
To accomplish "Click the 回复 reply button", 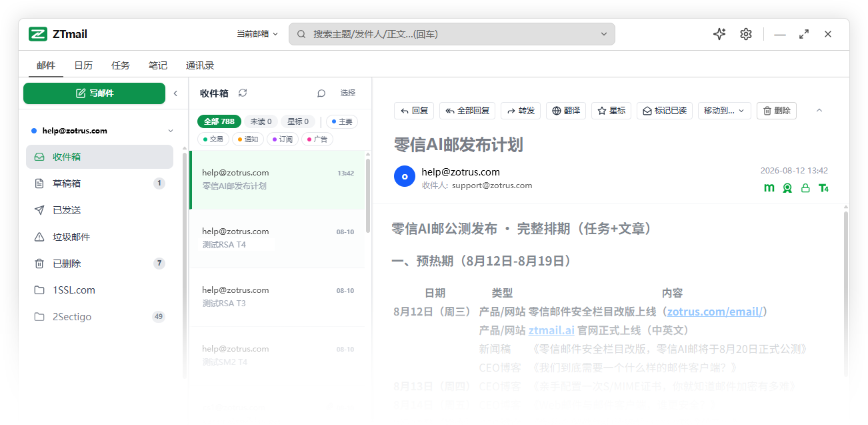I will coord(414,111).
